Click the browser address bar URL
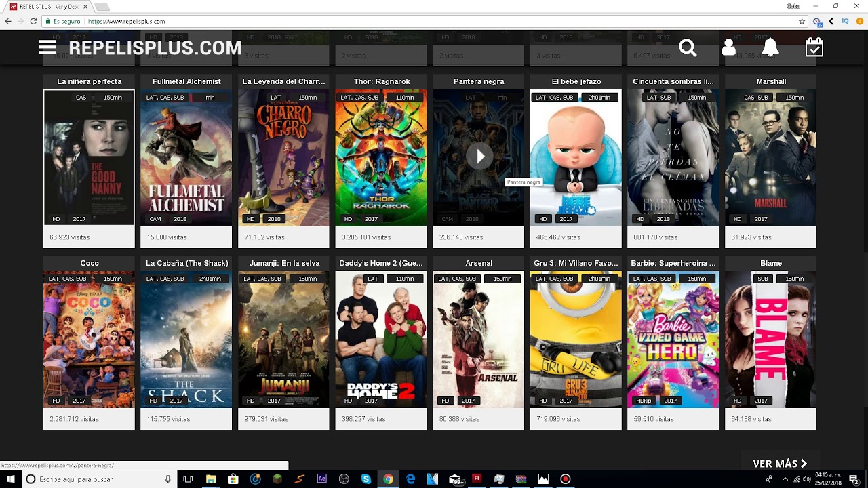The width and height of the screenshot is (868, 488). point(126,22)
